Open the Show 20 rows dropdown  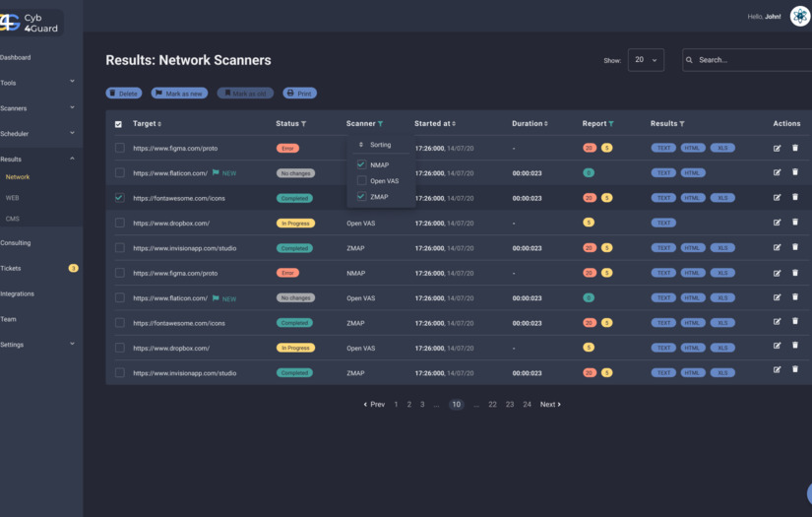coord(646,60)
